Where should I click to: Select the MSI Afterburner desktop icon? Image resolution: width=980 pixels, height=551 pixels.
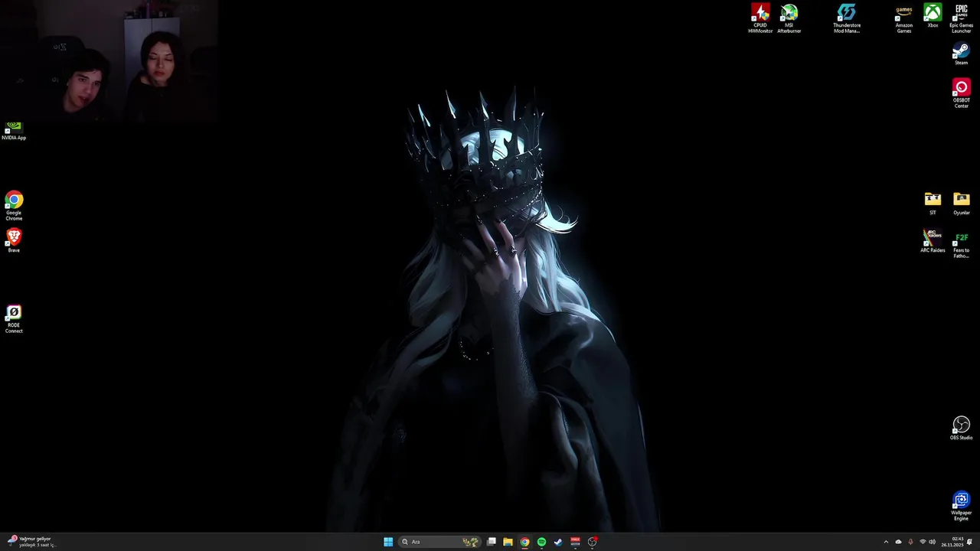click(x=789, y=18)
